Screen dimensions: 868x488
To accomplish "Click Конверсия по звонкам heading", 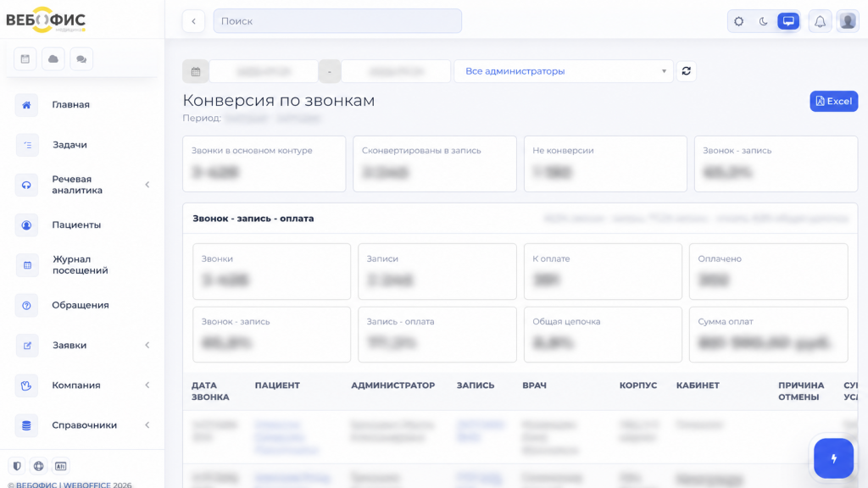I will [x=278, y=101].
